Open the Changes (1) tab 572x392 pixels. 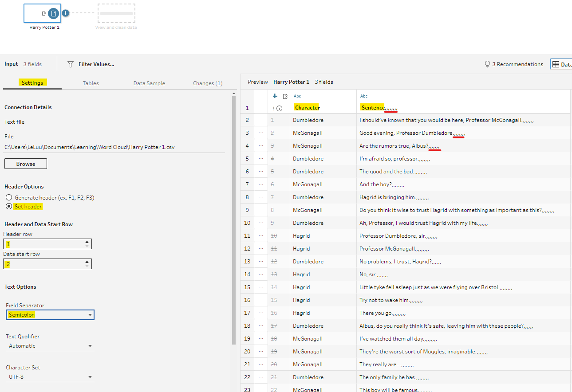click(208, 83)
